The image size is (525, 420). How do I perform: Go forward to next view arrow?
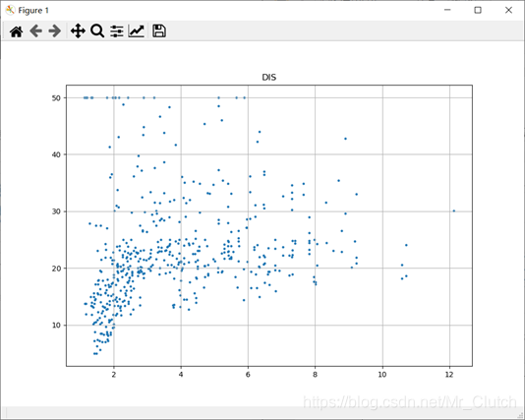point(55,31)
